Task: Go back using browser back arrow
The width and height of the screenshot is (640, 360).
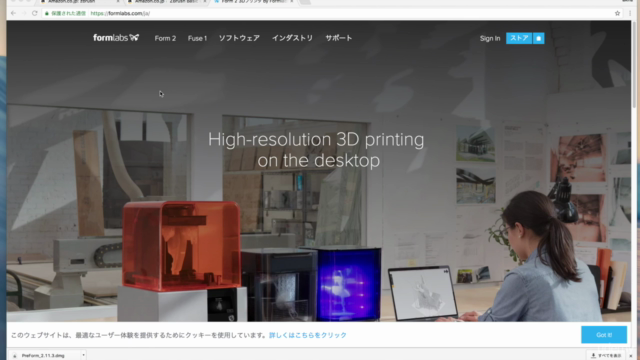Action: pos(13,13)
